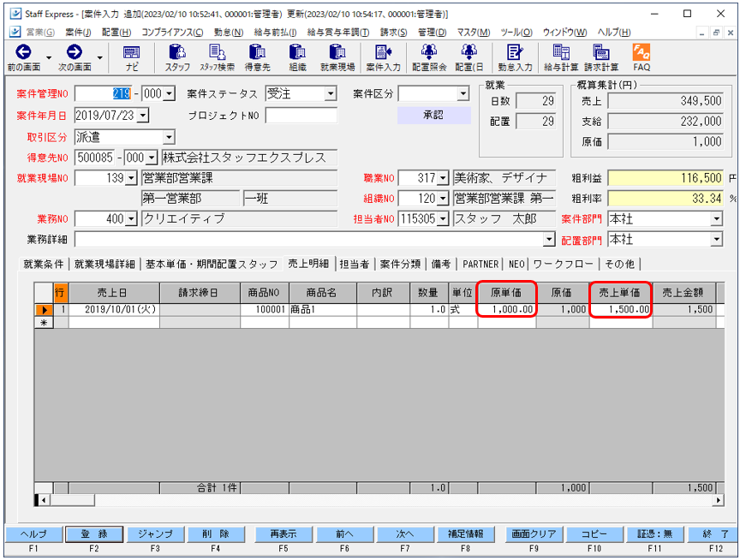Screen dimensions: 740x560
Task: Click the grid horizontal scrollbar left arrow
Action: [x=44, y=500]
